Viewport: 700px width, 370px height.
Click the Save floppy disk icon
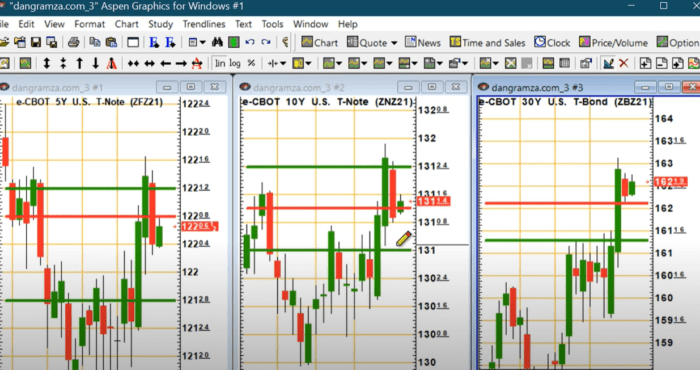36,42
